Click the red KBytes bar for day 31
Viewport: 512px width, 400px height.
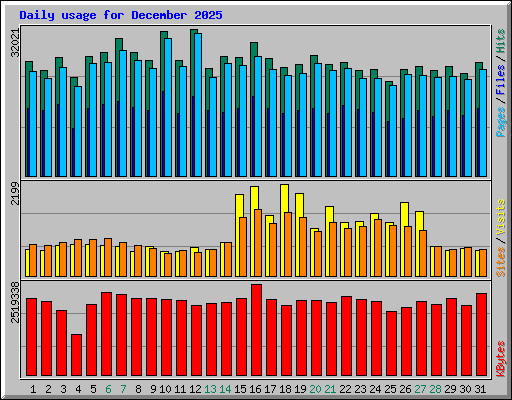(x=481, y=335)
